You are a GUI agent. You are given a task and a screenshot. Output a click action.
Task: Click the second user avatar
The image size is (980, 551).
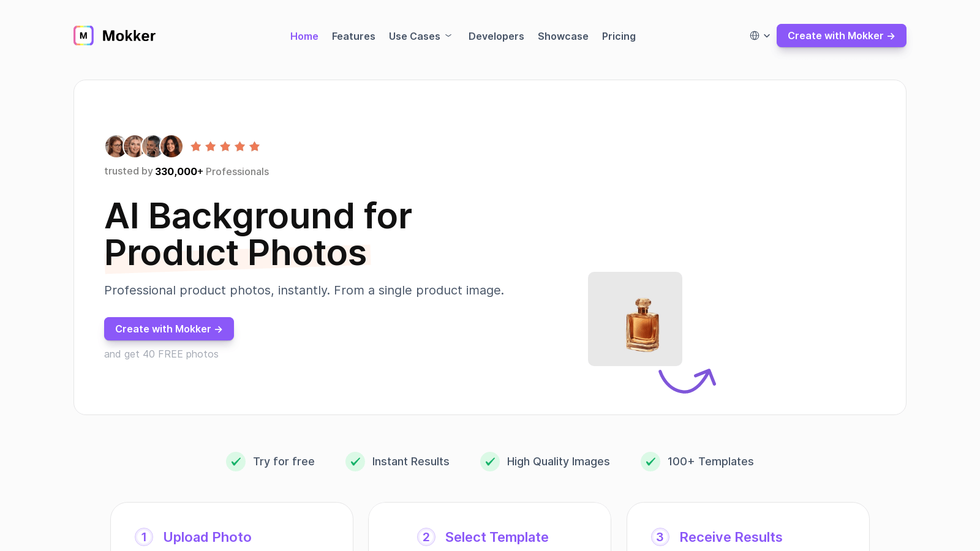134,146
